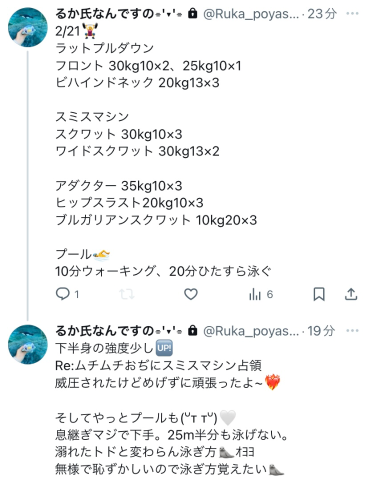Click the lock icon beside first tweet's name

point(192,13)
